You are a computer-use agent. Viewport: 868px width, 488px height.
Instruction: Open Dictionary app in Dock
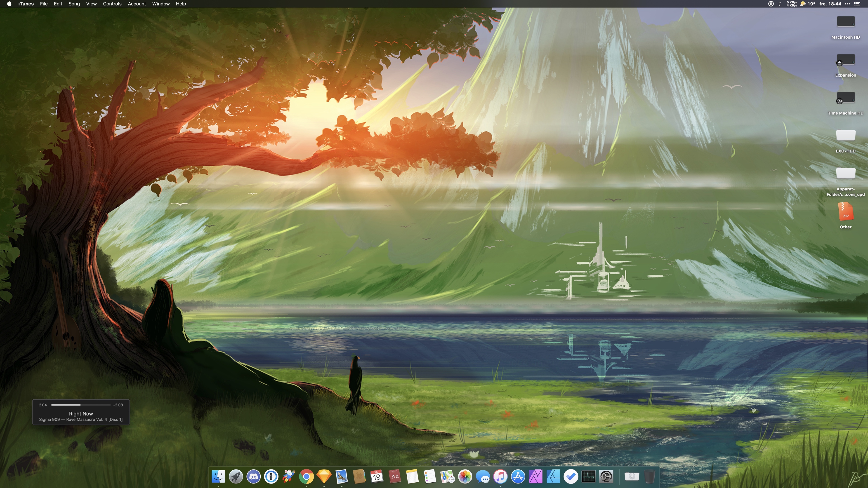click(395, 476)
